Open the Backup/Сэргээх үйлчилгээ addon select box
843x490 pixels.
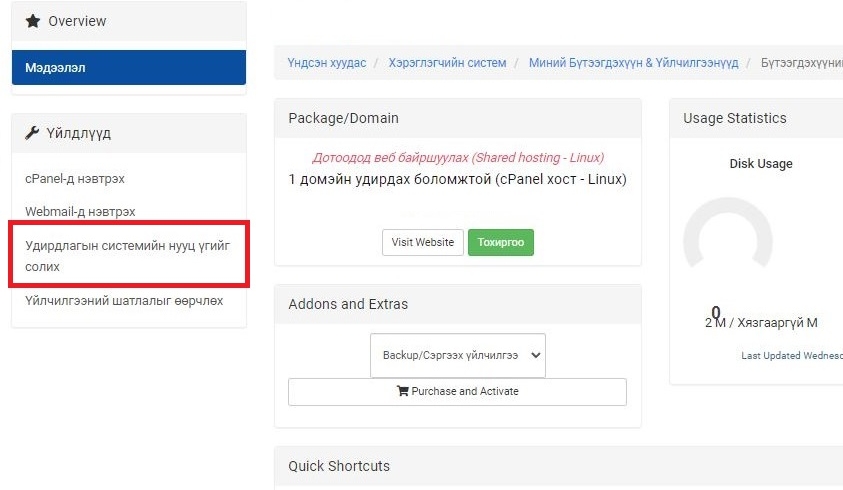[x=458, y=355]
